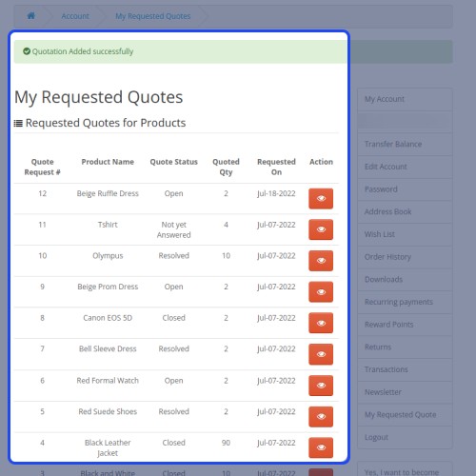Viewport: 476px width, 476px height.
Task: View quote 11 Tshirt details
Action: pyautogui.click(x=321, y=229)
